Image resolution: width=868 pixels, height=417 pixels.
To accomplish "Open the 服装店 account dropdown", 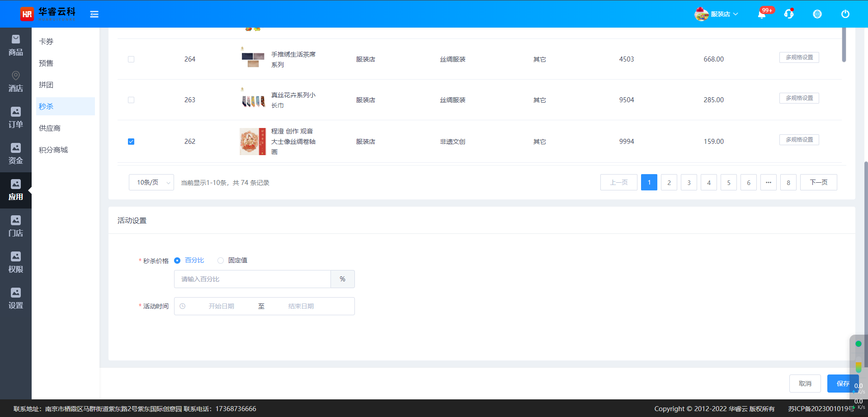I will point(717,14).
